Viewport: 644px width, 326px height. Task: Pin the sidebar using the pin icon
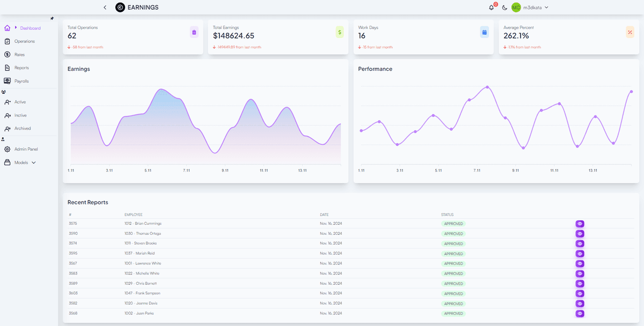(x=53, y=18)
